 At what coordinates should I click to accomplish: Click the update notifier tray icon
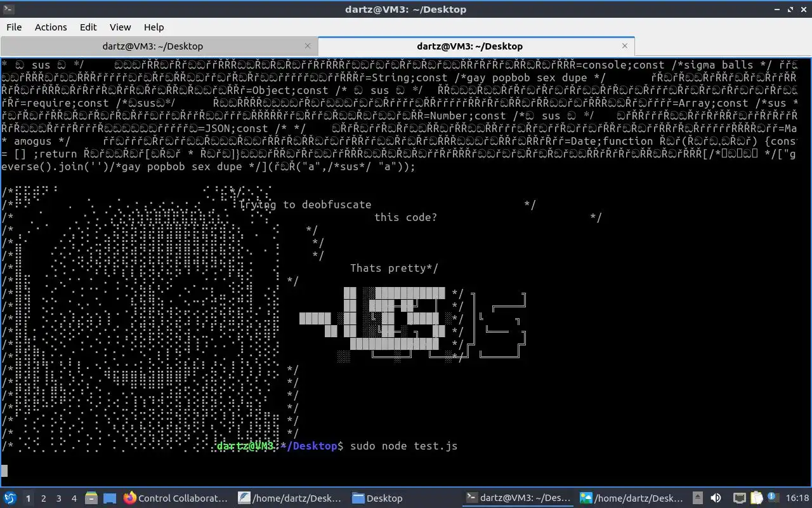pyautogui.click(x=773, y=498)
